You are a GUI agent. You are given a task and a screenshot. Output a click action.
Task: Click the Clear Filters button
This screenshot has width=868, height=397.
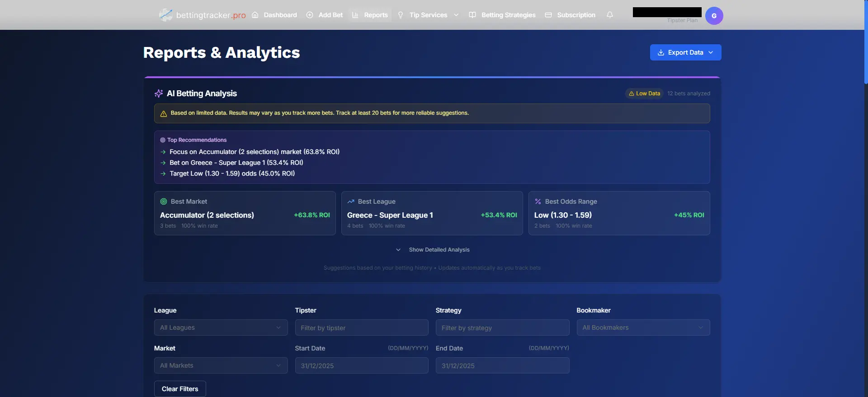pyautogui.click(x=180, y=389)
